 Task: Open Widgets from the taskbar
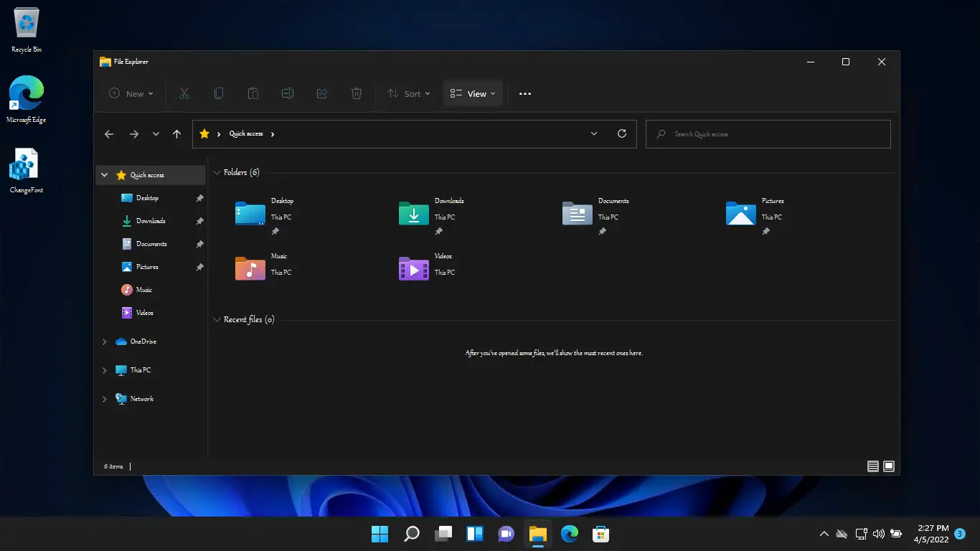tap(475, 534)
